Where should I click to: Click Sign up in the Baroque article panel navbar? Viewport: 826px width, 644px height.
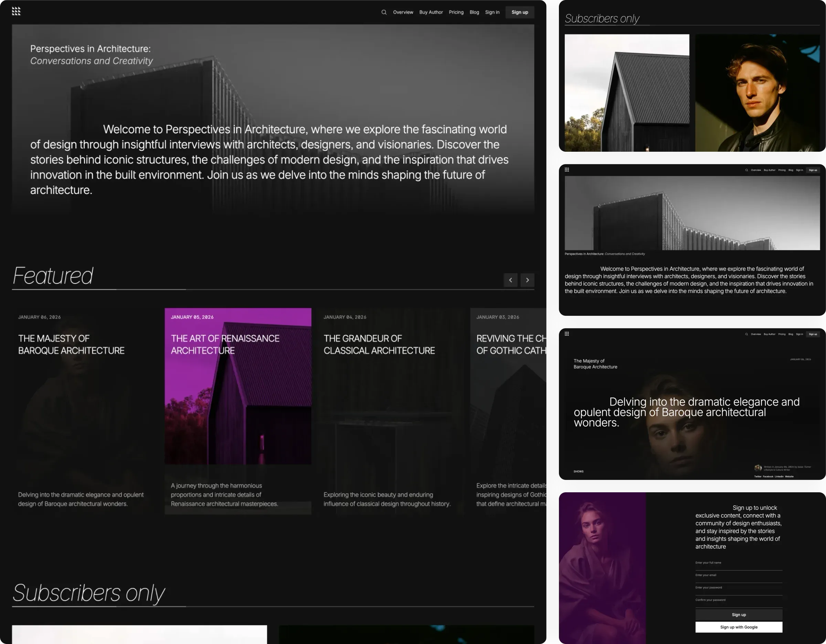(x=813, y=334)
